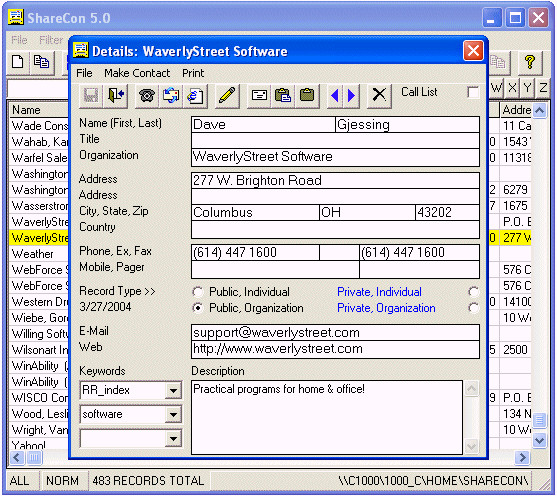Select Private, Organization radio button
The height and width of the screenshot is (496, 557).
click(473, 308)
